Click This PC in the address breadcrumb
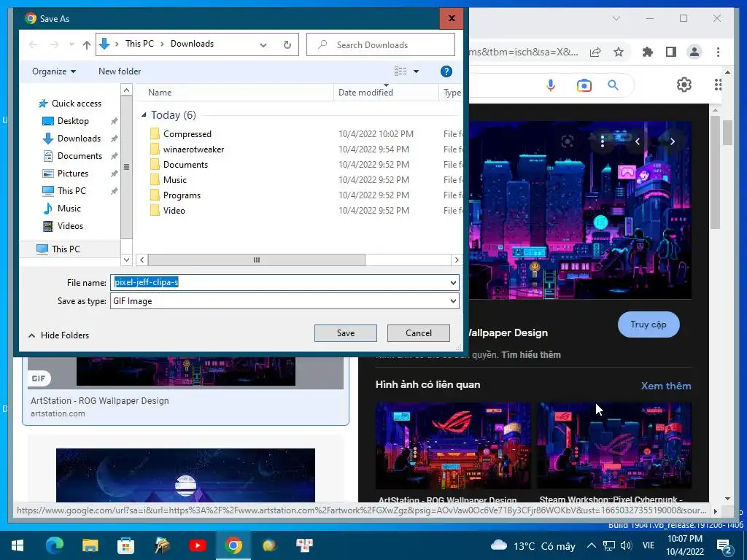 point(139,44)
